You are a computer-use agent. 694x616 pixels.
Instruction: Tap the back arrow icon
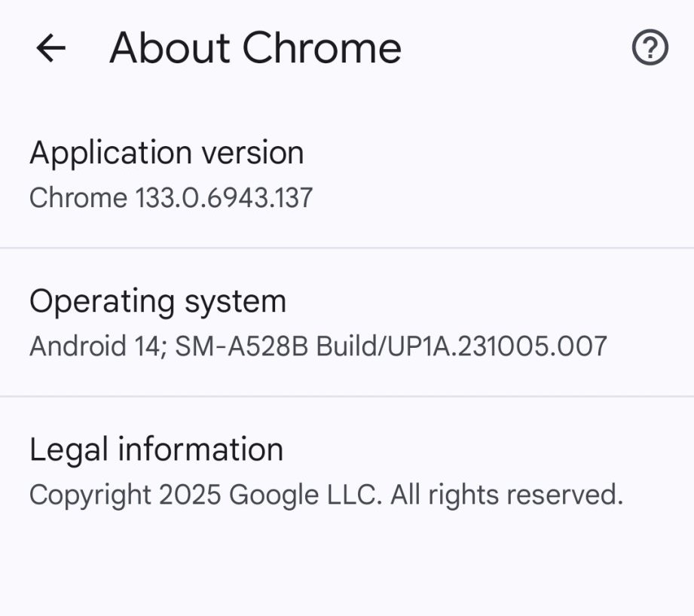point(51,49)
